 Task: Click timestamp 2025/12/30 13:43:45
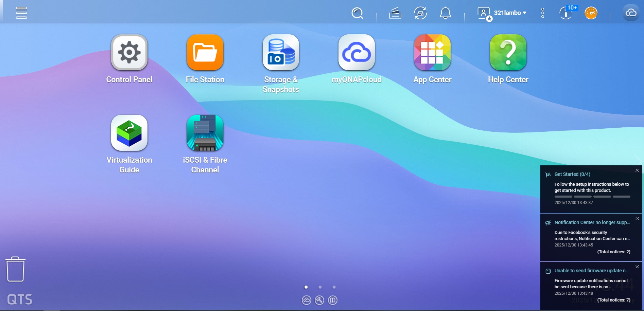click(x=574, y=245)
